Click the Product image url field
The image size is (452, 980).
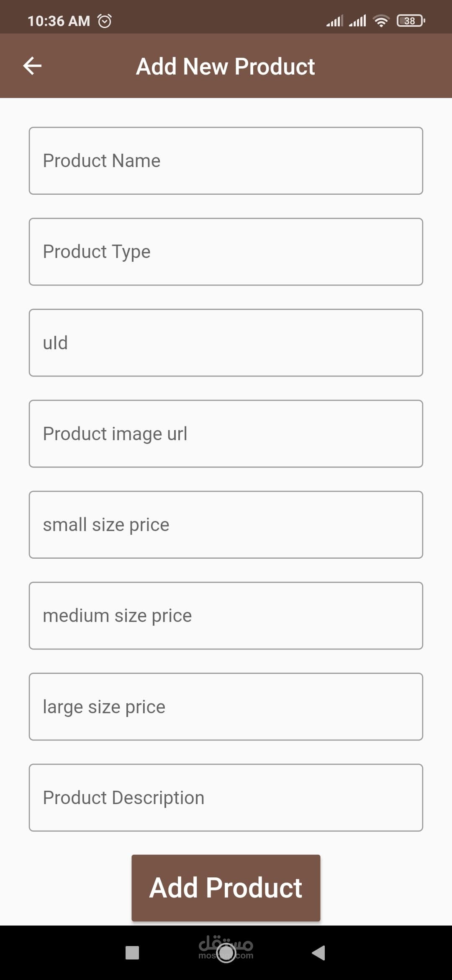tap(226, 433)
